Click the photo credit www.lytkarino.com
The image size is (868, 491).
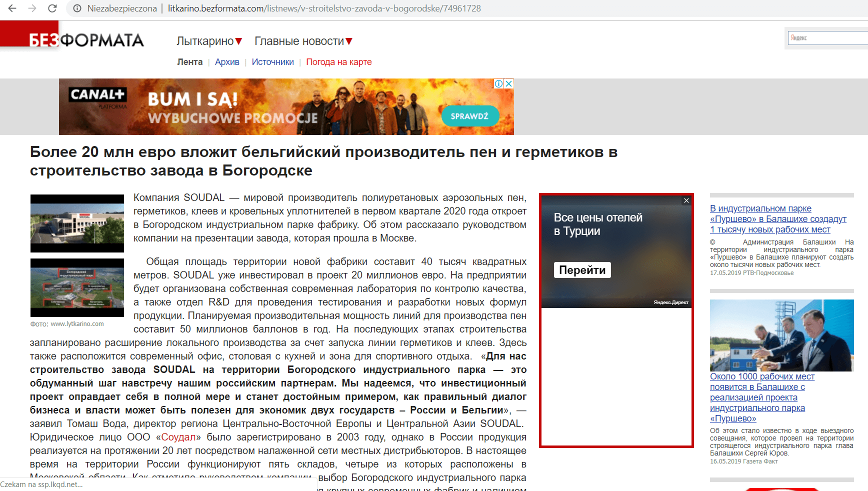click(x=77, y=324)
